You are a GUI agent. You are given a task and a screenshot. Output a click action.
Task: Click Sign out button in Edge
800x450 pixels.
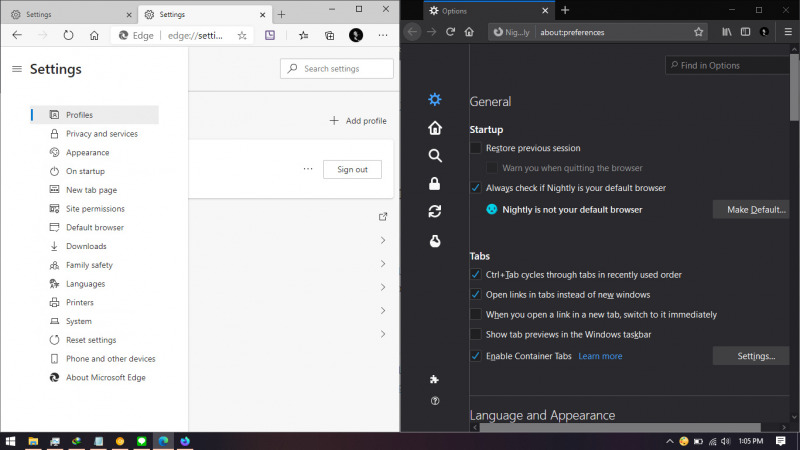[352, 169]
